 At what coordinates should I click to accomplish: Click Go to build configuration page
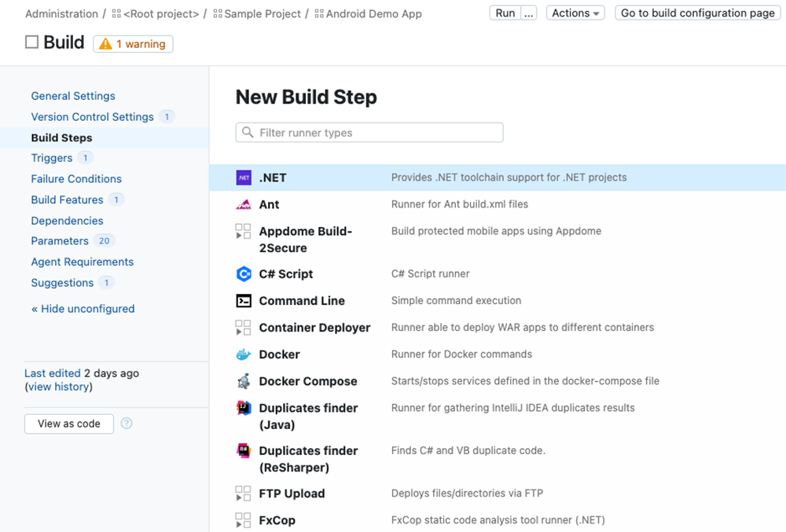coord(697,13)
